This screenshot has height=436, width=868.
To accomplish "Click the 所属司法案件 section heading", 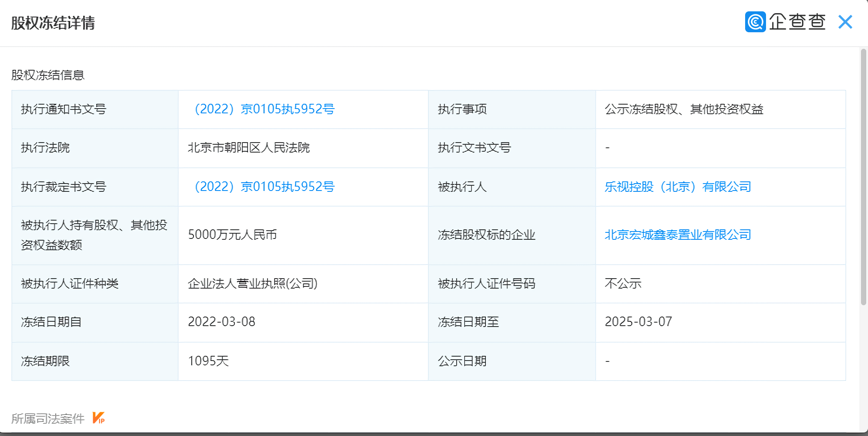I will [x=48, y=419].
